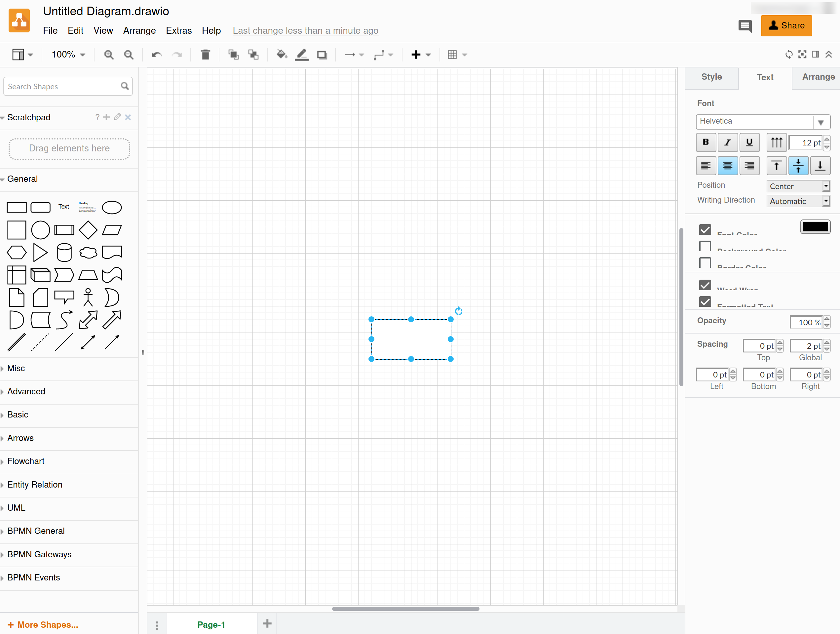Screen dimensions: 840x634
Task: Toggle bold text formatting
Action: click(706, 142)
